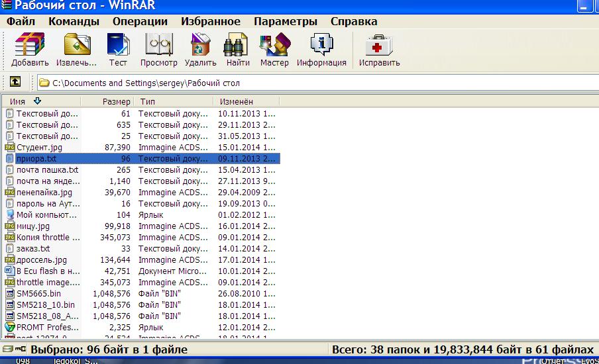
Task: Select the text file icon of заказ.txt
Action: [10, 248]
